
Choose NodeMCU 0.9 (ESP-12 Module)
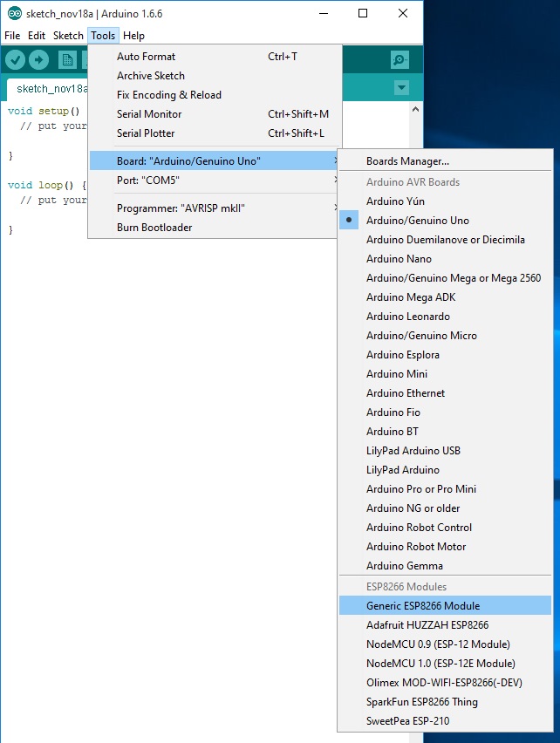[x=446, y=644]
